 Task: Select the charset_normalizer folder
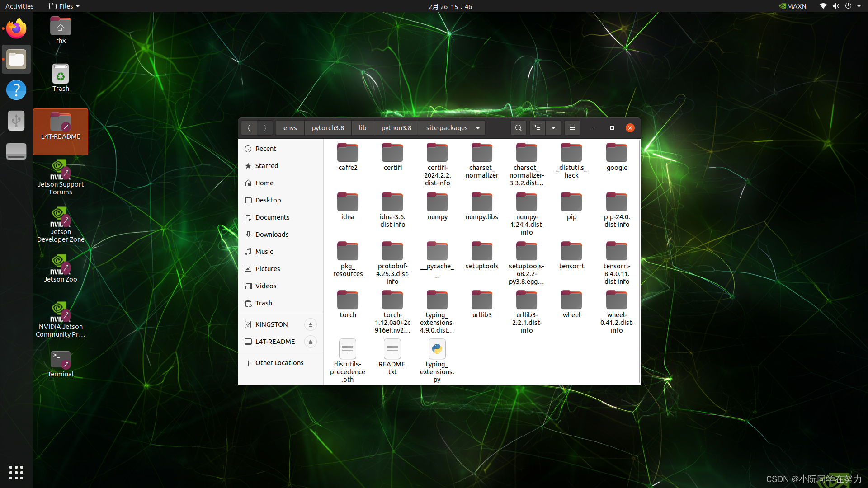pyautogui.click(x=482, y=160)
